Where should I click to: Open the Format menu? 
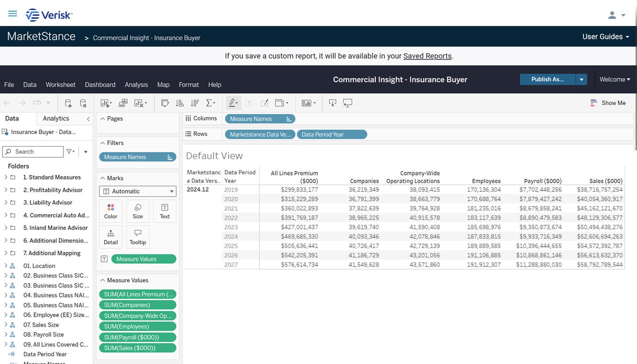point(189,85)
